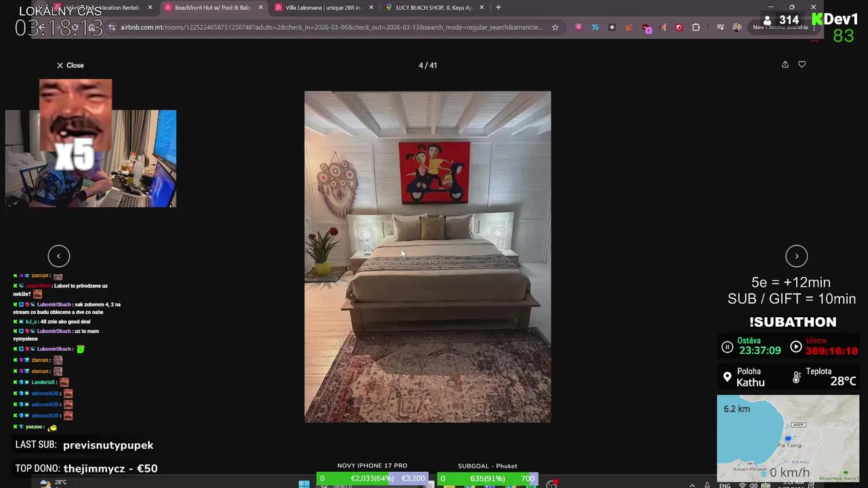
Task: Close the LUCY BEACH SHOP tab
Action: pos(482,7)
